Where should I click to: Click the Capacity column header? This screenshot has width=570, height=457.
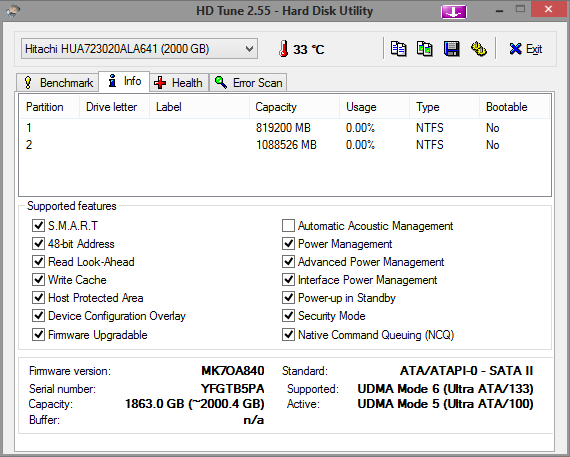coord(294,107)
